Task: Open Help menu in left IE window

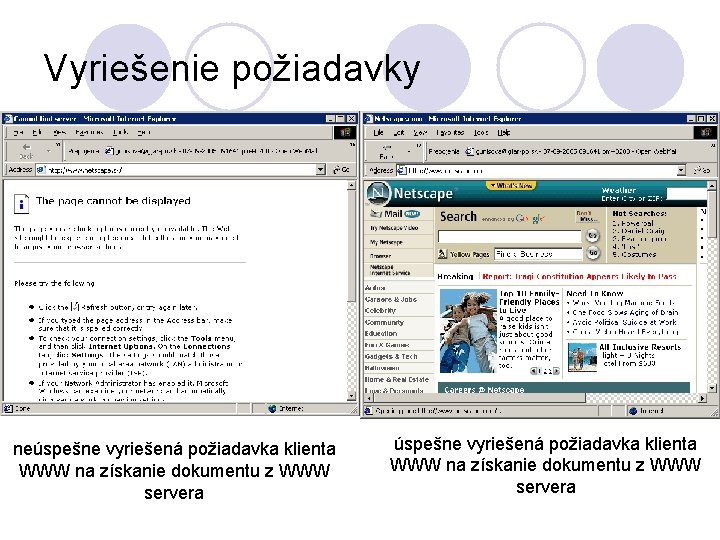Action: pos(144,132)
